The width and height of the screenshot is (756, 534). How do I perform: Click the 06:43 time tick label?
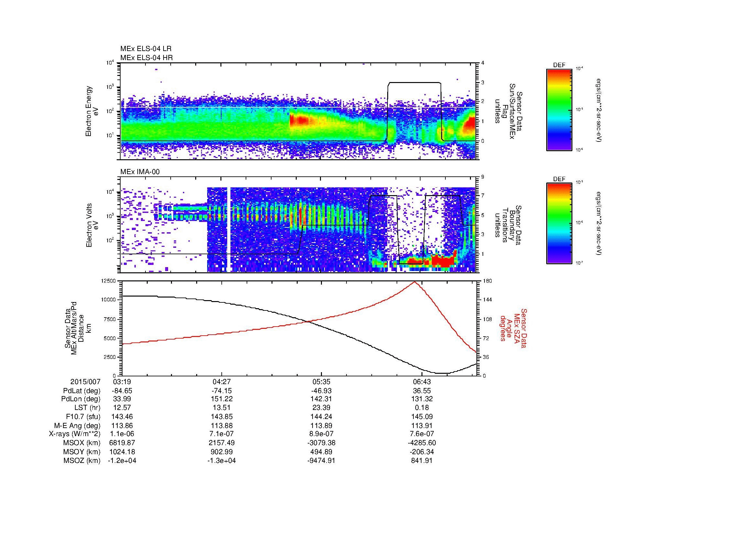tap(421, 382)
